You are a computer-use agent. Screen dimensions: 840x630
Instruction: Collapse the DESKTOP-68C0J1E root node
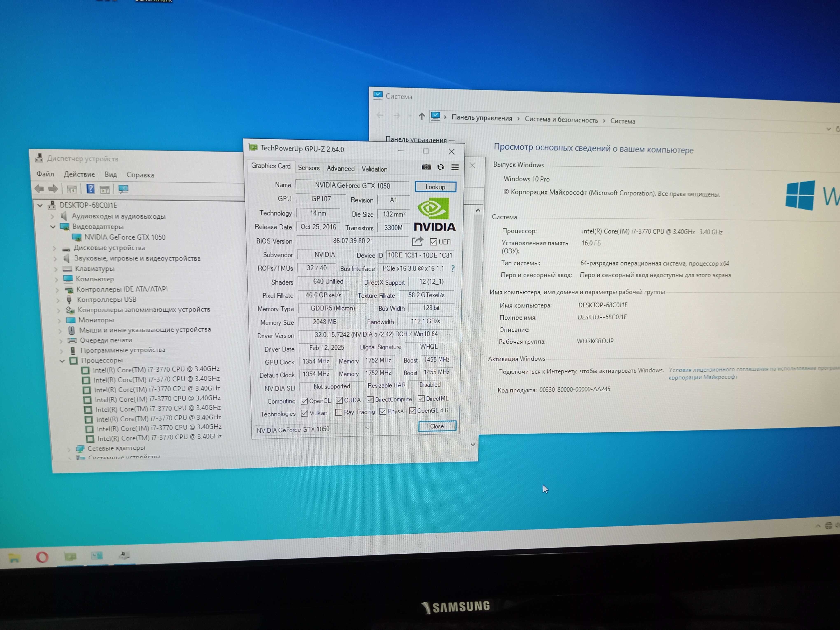click(40, 205)
